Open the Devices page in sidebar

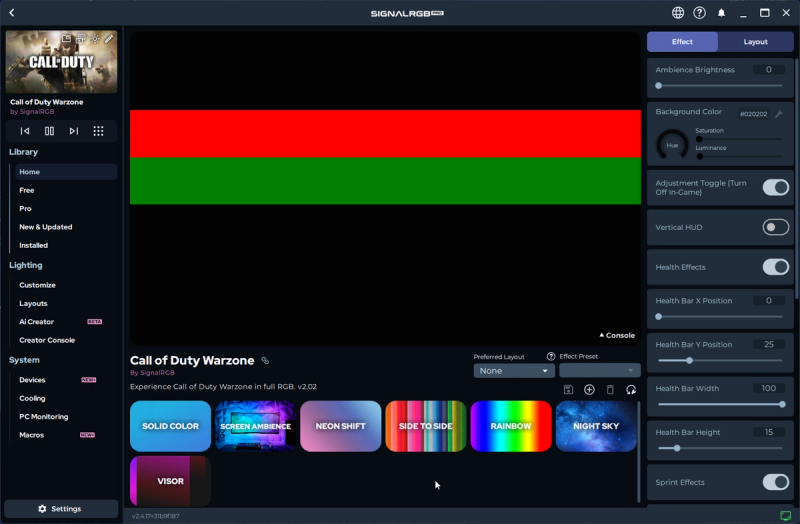tap(32, 380)
